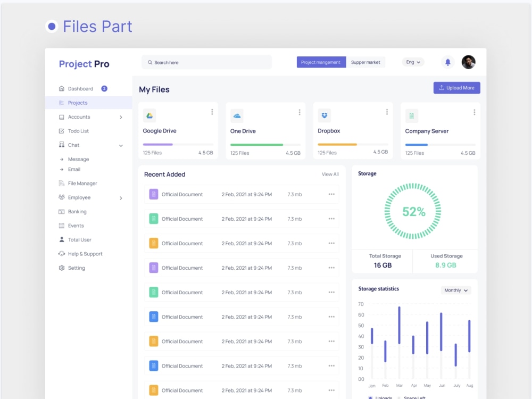
Task: Open the Email chat sub-item
Action: [x=74, y=169]
